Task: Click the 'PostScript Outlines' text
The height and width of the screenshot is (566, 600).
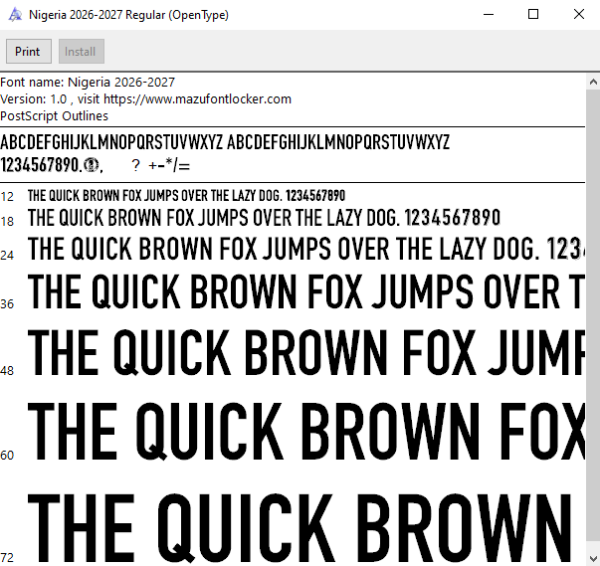Action: click(x=54, y=116)
